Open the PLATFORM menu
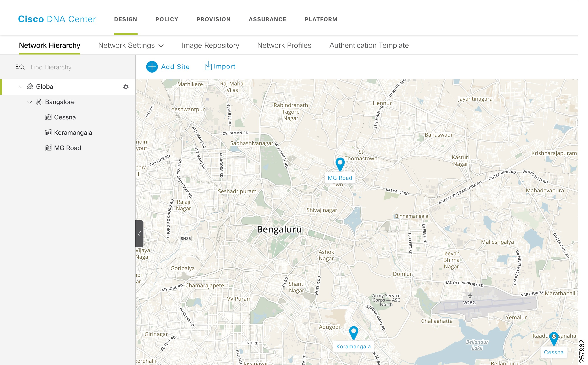Screen dimensions: 588x365 [321, 19]
